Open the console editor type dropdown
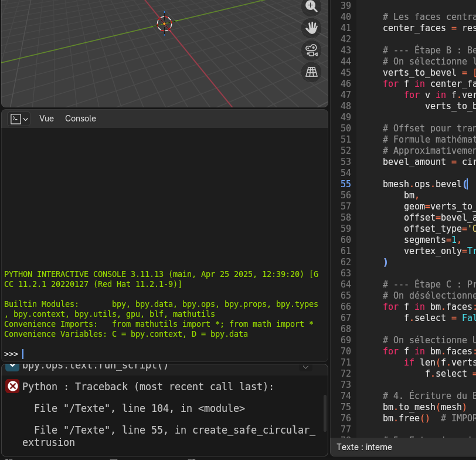476x460 pixels. click(x=19, y=119)
